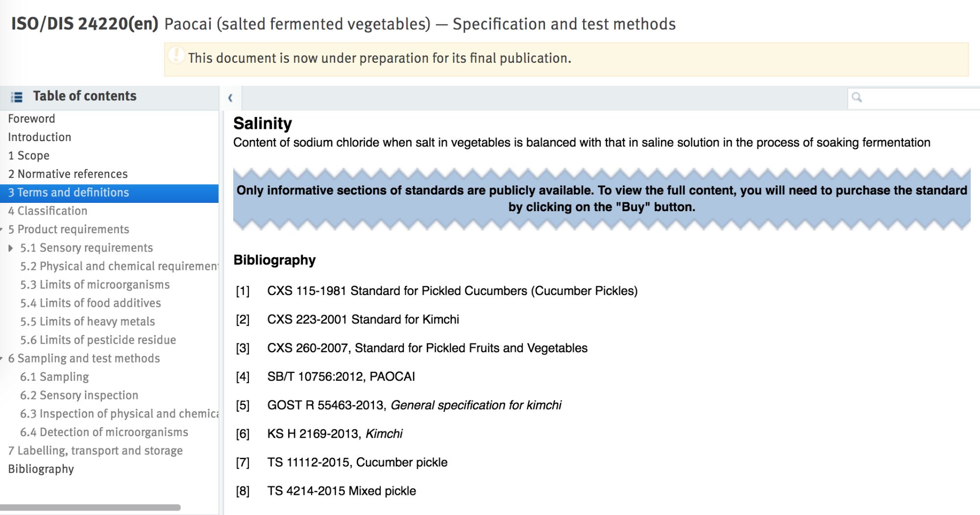
Task: Go to 7 Labelling, transport and storage
Action: click(x=95, y=450)
